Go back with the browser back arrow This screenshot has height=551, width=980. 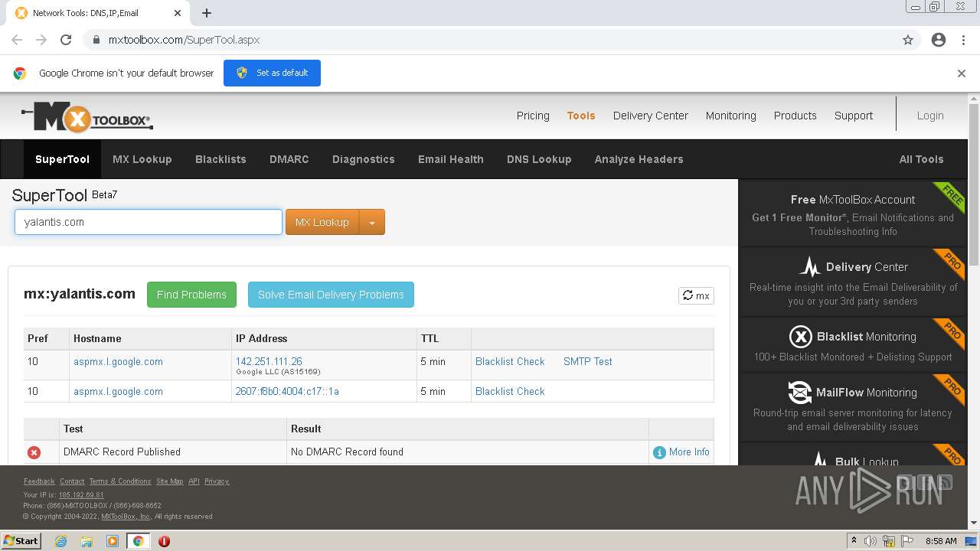tap(17, 40)
